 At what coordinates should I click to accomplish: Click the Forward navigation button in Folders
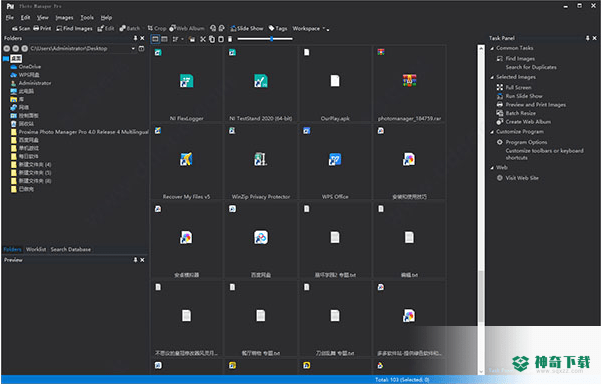(15, 49)
